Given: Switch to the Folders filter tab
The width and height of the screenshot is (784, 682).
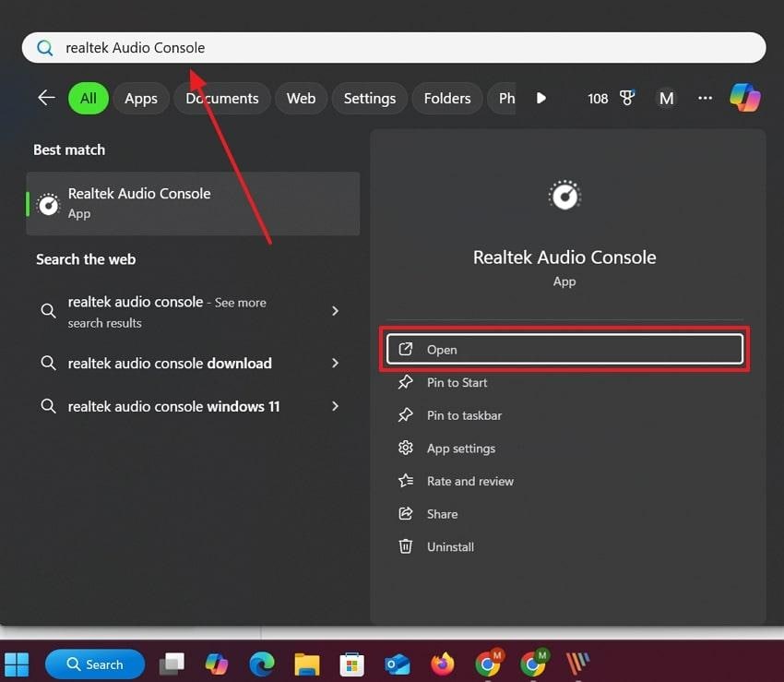Looking at the screenshot, I should (447, 98).
